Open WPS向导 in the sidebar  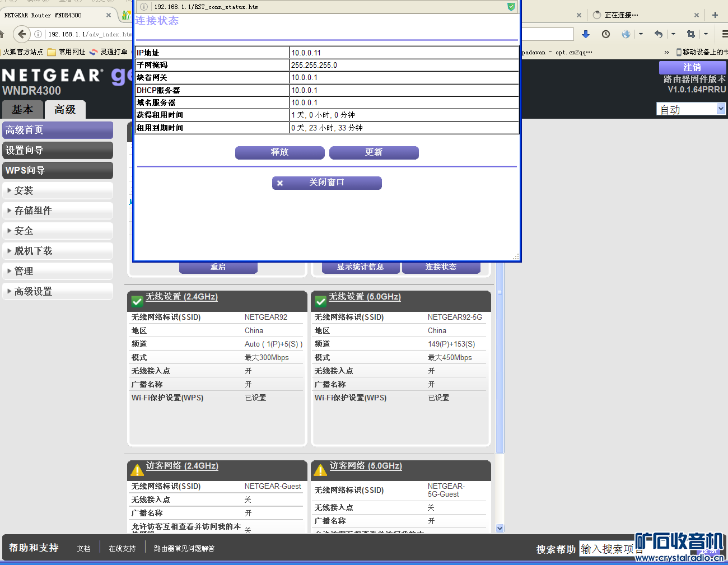pos(58,170)
